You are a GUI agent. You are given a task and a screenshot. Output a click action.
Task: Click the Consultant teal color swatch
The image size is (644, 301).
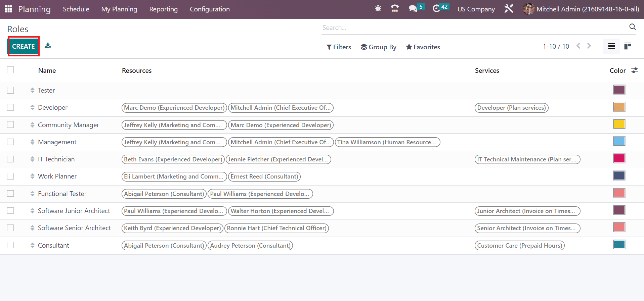tap(619, 245)
